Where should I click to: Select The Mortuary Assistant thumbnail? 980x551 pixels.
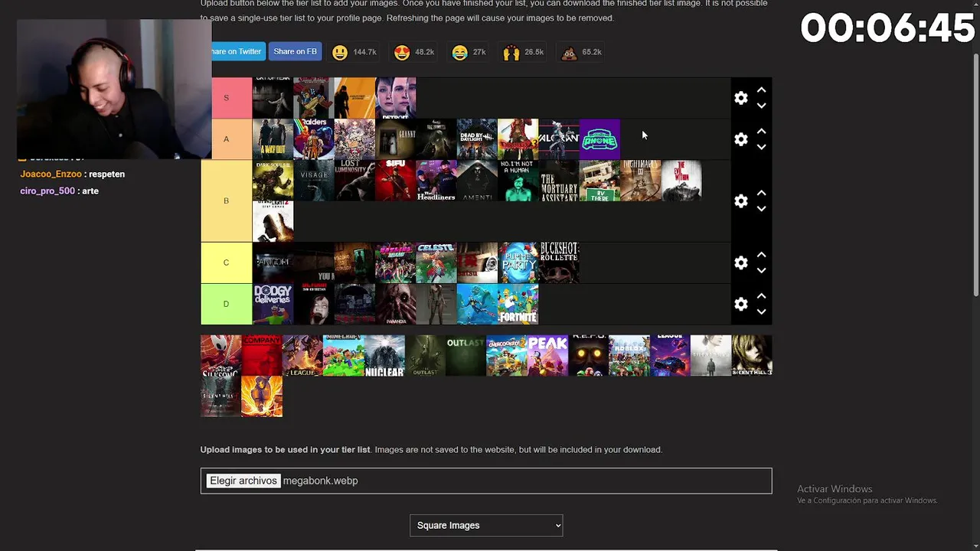[x=559, y=181]
